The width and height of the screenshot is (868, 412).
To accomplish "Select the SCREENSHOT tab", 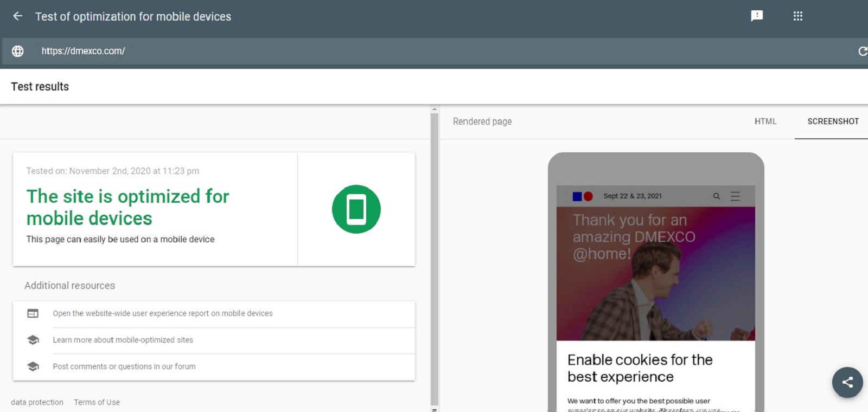I will click(x=833, y=121).
